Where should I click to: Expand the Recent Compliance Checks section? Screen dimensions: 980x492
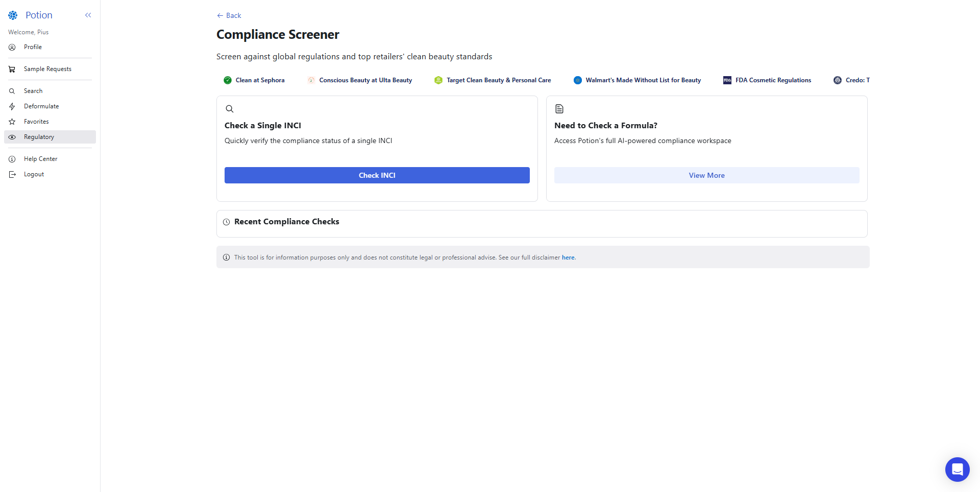point(286,222)
